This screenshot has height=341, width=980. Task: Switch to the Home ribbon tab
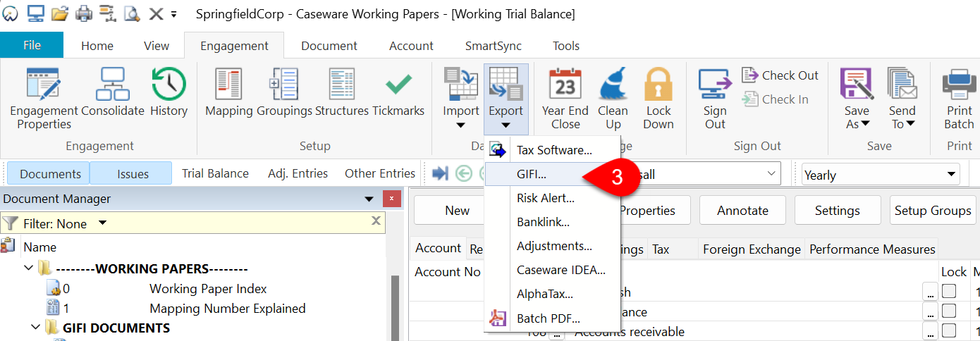[x=97, y=46]
